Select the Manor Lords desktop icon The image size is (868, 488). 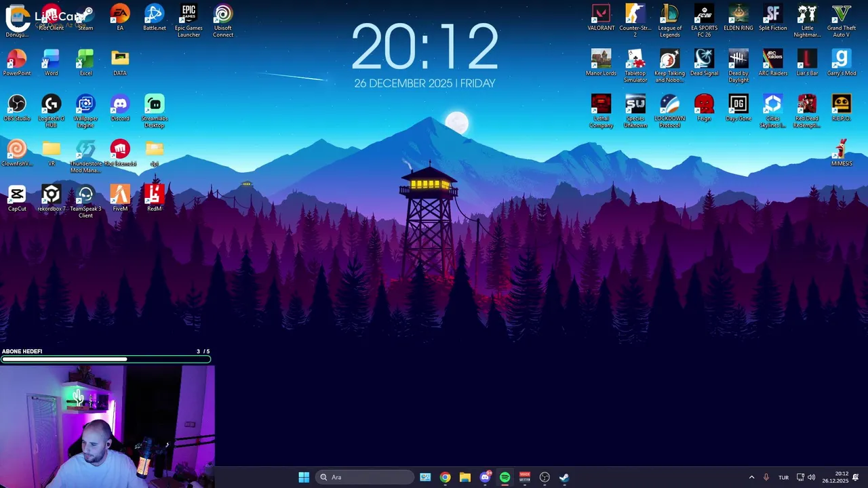[x=601, y=62]
